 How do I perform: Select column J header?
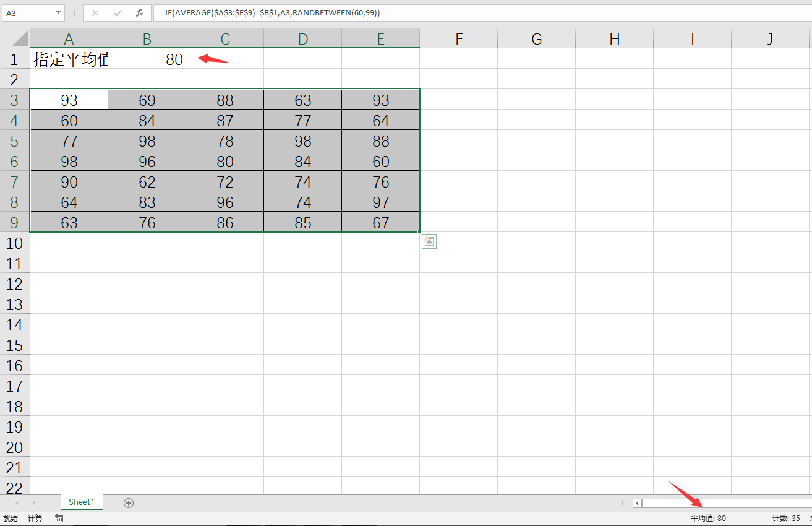(x=771, y=38)
